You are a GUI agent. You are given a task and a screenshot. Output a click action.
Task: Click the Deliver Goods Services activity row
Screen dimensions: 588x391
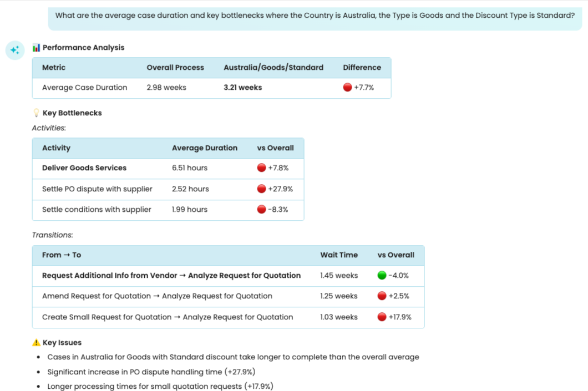pos(84,168)
